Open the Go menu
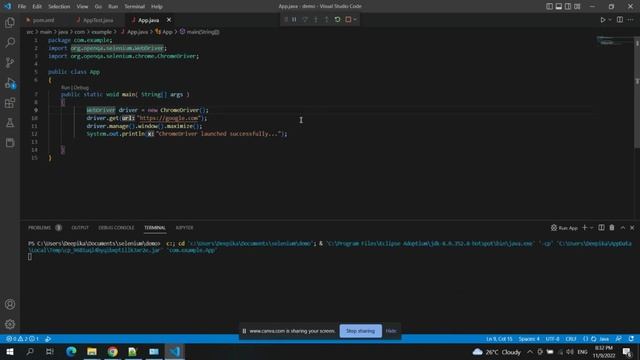Image resolution: width=640 pixels, height=360 pixels. [x=98, y=7]
